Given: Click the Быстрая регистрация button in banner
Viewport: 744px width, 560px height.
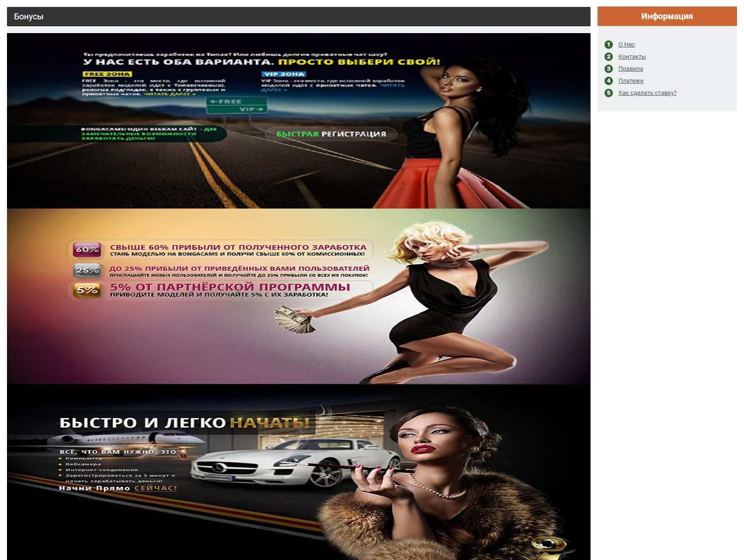Looking at the screenshot, I should tap(331, 134).
